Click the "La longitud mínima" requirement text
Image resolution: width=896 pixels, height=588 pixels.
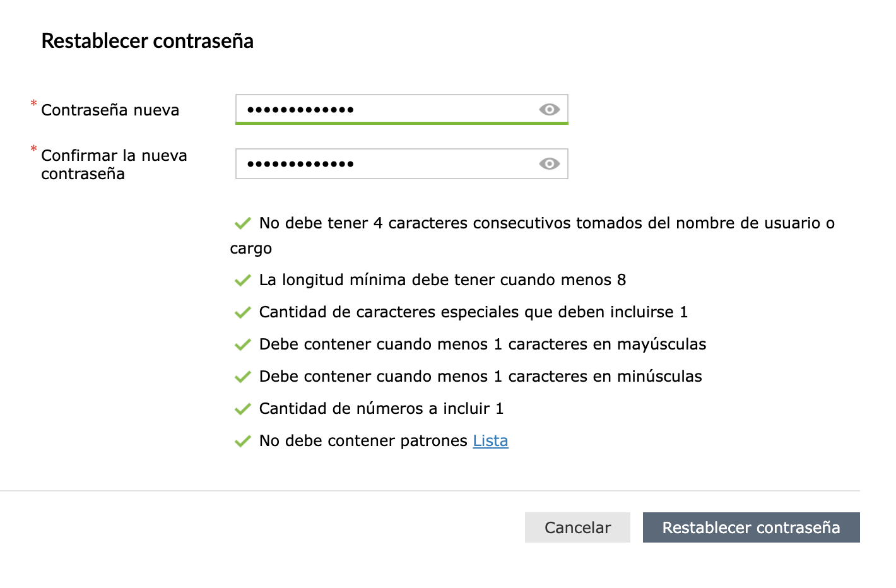(x=442, y=280)
